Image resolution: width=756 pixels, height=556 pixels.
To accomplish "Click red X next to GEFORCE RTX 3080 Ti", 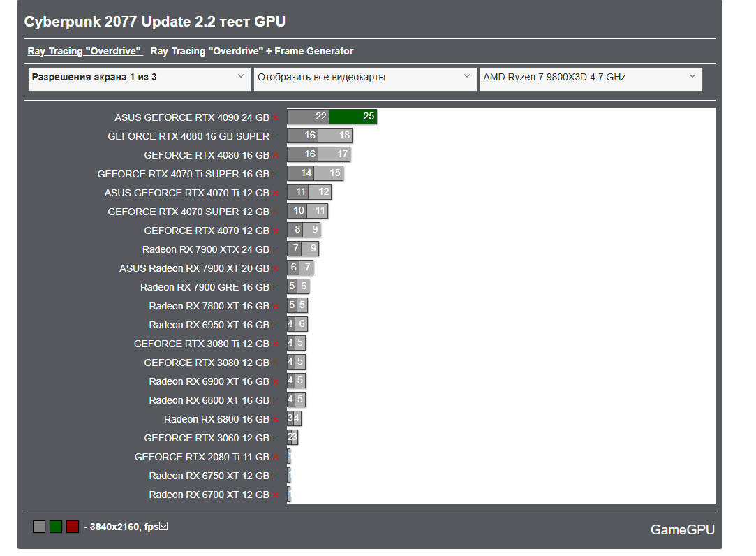I will [x=275, y=344].
